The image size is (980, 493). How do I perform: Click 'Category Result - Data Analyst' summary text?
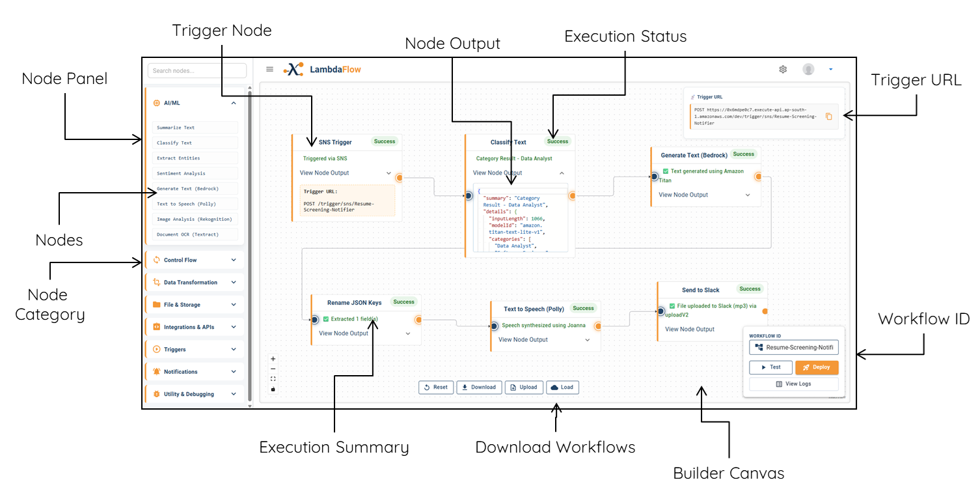click(514, 158)
